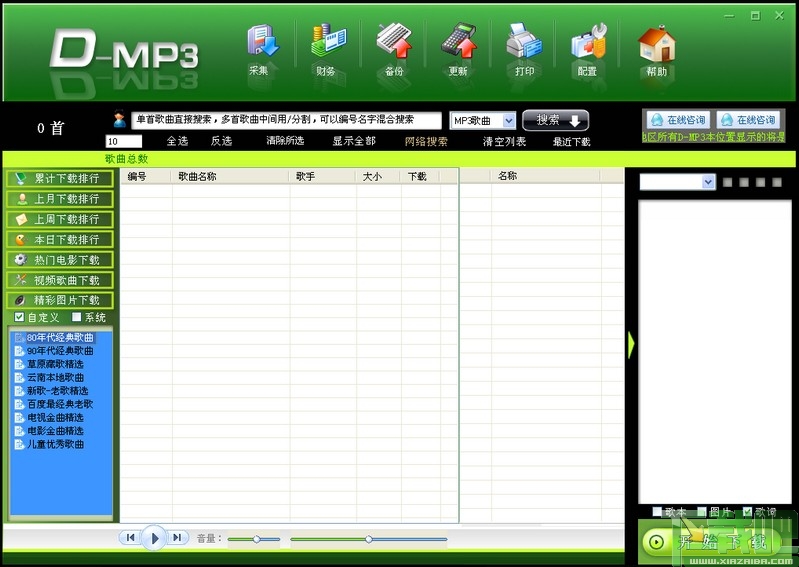Open 视频歌曲下载 video songs
This screenshot has height=567, width=799.
[x=60, y=280]
